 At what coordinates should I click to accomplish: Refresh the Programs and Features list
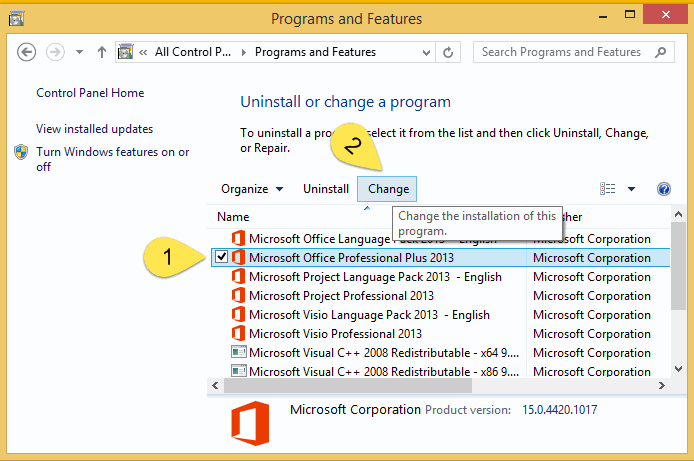(x=448, y=52)
